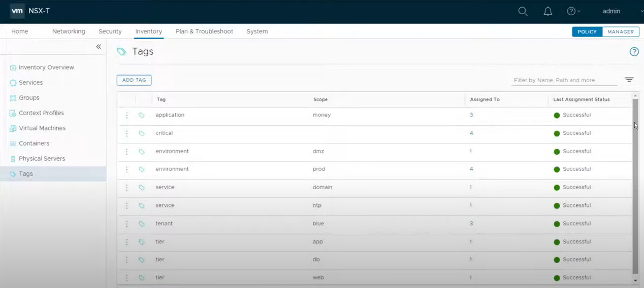Viewport: 644px width, 288px height.
Task: Open three-dot actions menu for tier web
Action: [127, 278]
